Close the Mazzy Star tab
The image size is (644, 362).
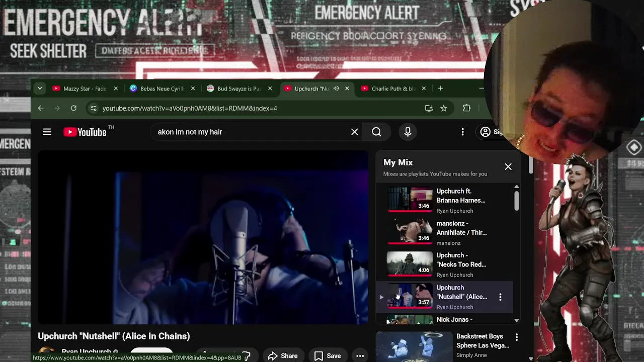pyautogui.click(x=116, y=88)
